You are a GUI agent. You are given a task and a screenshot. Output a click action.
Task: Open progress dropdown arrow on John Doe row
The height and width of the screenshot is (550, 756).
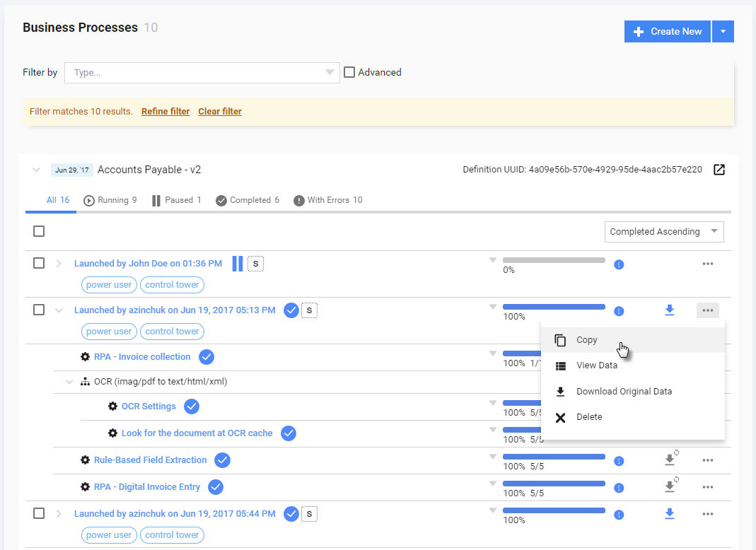tap(493, 260)
